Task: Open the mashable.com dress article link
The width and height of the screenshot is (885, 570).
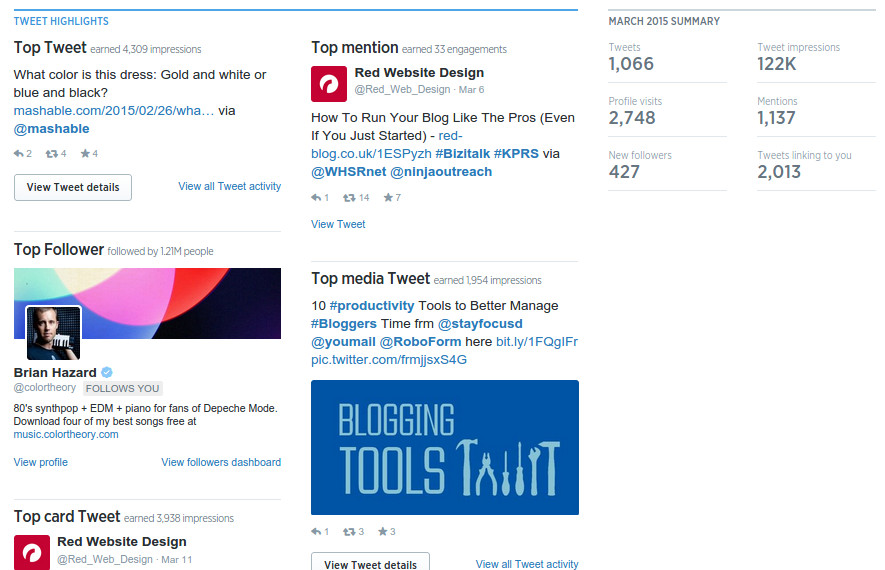Action: tap(114, 111)
